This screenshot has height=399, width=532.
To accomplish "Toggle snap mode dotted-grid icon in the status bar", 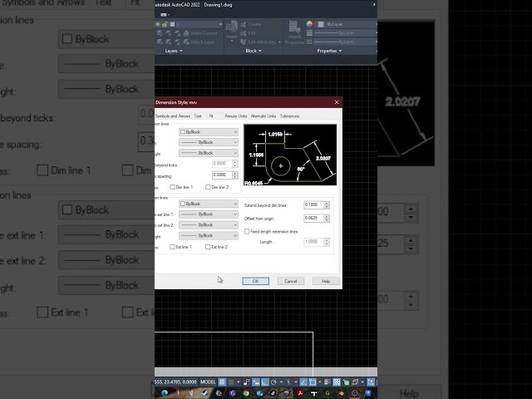I will click(231, 382).
